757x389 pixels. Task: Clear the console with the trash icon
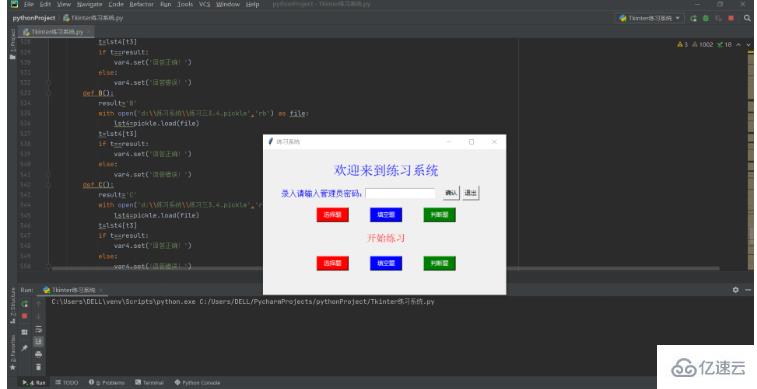[x=39, y=367]
